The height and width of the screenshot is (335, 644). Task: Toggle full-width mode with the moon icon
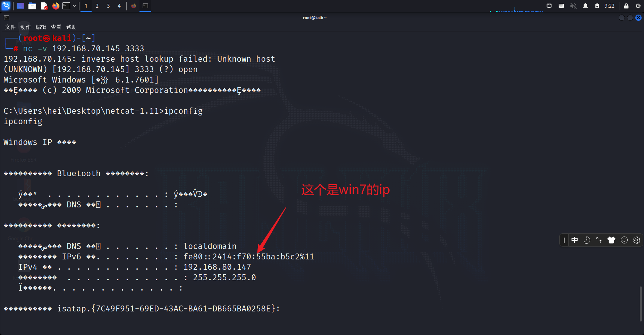(587, 240)
